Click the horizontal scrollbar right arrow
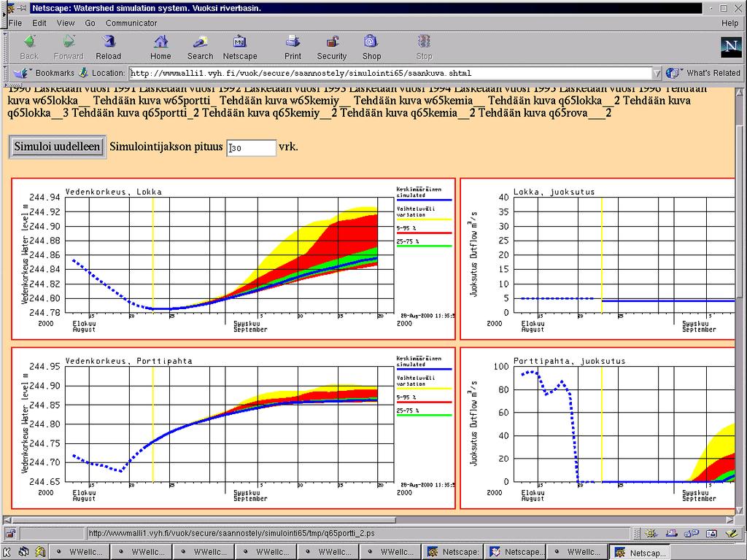The image size is (747, 560). click(730, 520)
